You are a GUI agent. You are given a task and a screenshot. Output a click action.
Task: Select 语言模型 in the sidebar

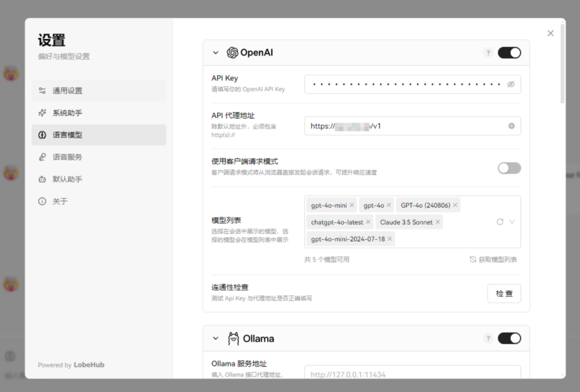pos(99,135)
